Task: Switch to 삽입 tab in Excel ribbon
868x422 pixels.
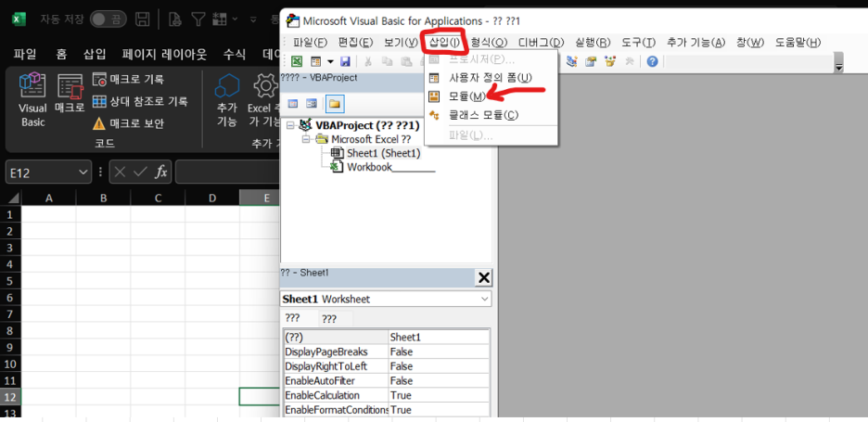Action: 95,55
